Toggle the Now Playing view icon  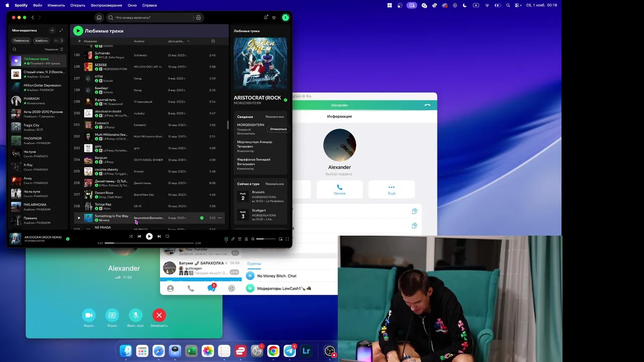[226, 239]
